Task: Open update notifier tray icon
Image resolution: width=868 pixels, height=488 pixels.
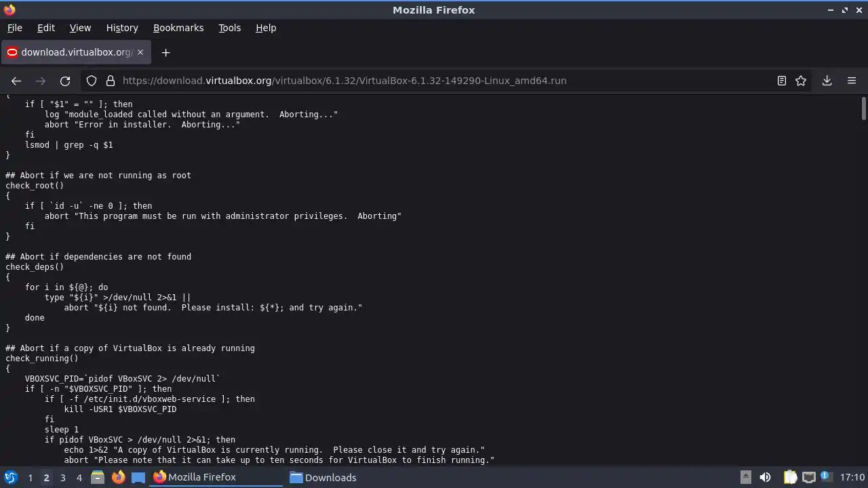Action: pyautogui.click(x=827, y=477)
